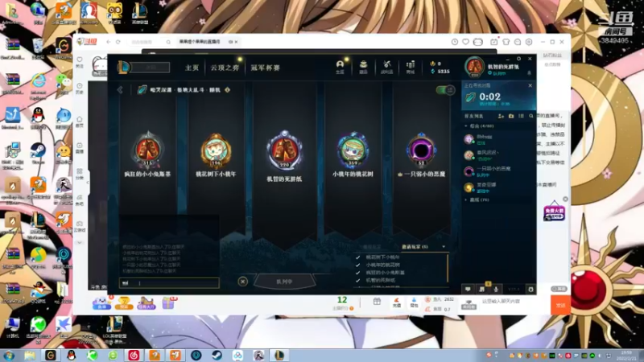The image size is (644, 362).
Task: Click the Windows Start button
Action: click(x=9, y=356)
